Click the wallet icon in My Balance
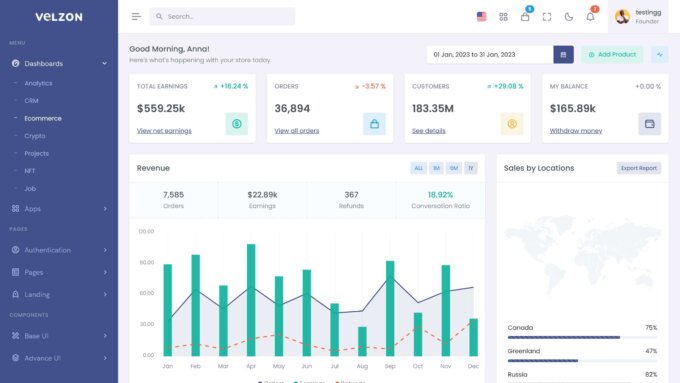680x383 pixels. pyautogui.click(x=650, y=124)
